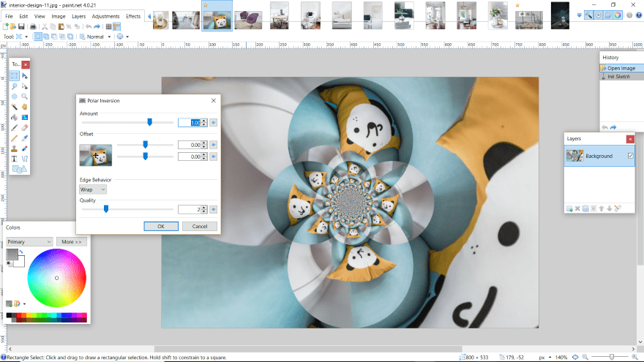Open the Primary color dropdown
This screenshot has height=362, width=644.
(29, 241)
